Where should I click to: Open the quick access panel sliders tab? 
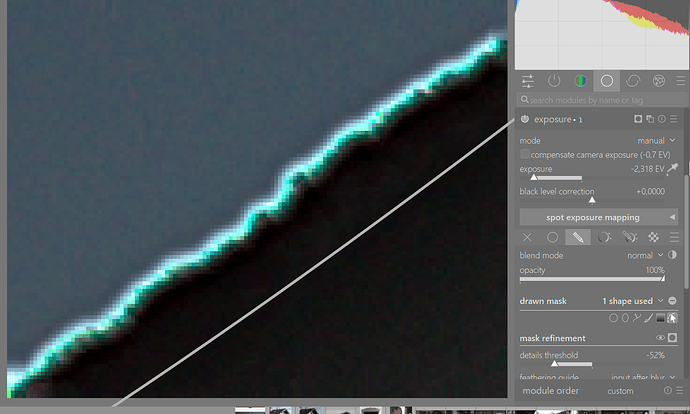point(528,81)
